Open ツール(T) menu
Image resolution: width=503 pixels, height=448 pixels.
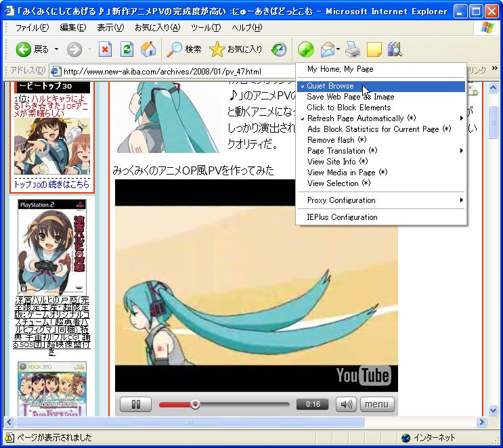[206, 28]
